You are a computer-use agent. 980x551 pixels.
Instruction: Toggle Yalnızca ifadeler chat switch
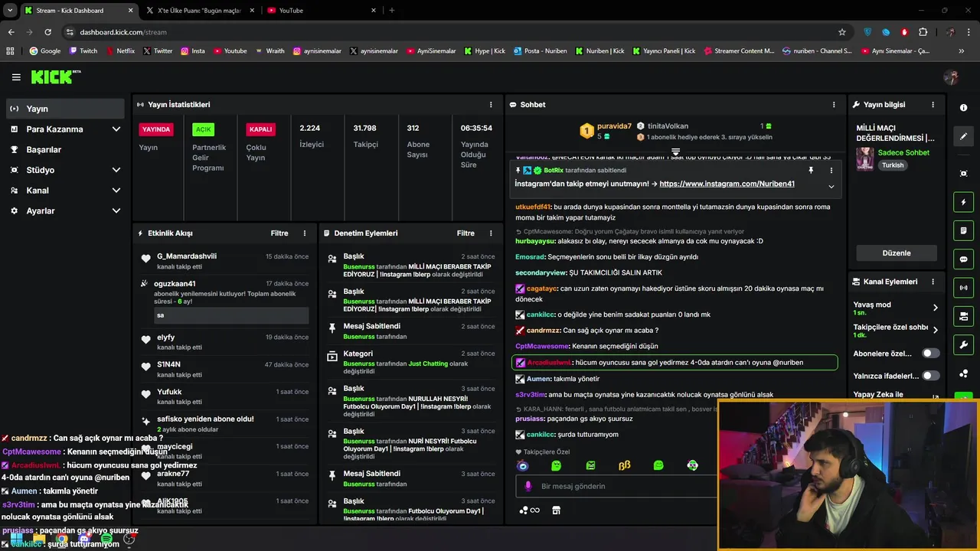click(x=930, y=376)
